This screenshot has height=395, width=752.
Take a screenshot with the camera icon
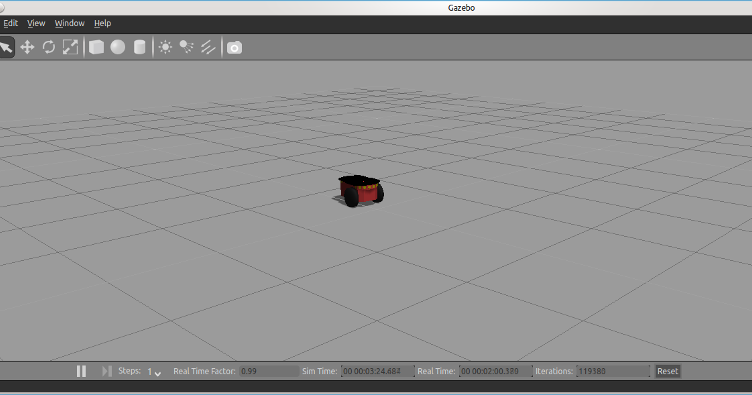tap(235, 47)
